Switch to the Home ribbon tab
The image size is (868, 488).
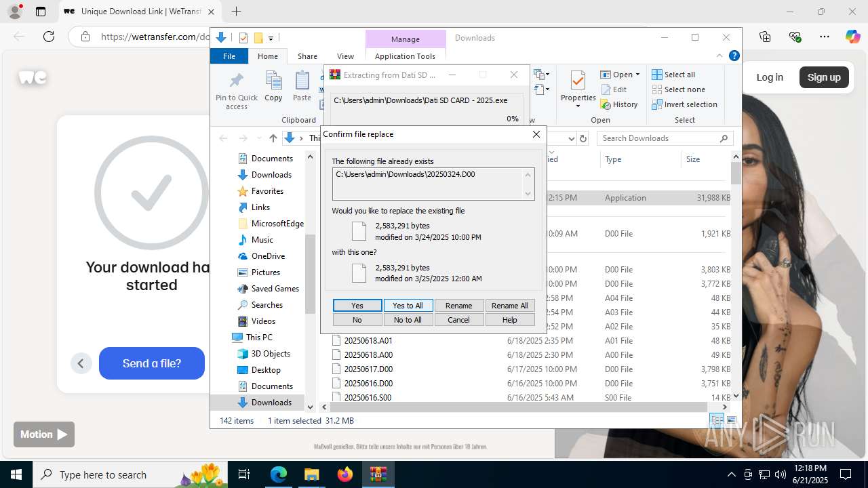(267, 56)
